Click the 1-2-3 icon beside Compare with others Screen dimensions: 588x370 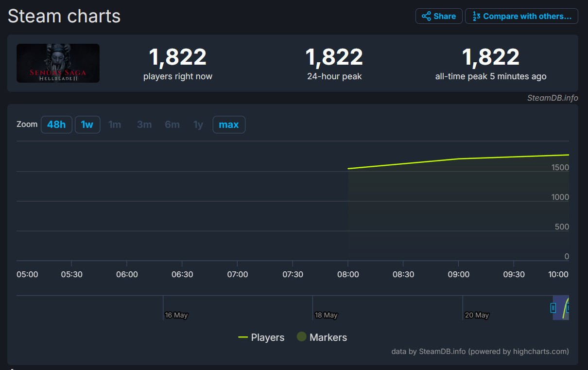tap(476, 16)
